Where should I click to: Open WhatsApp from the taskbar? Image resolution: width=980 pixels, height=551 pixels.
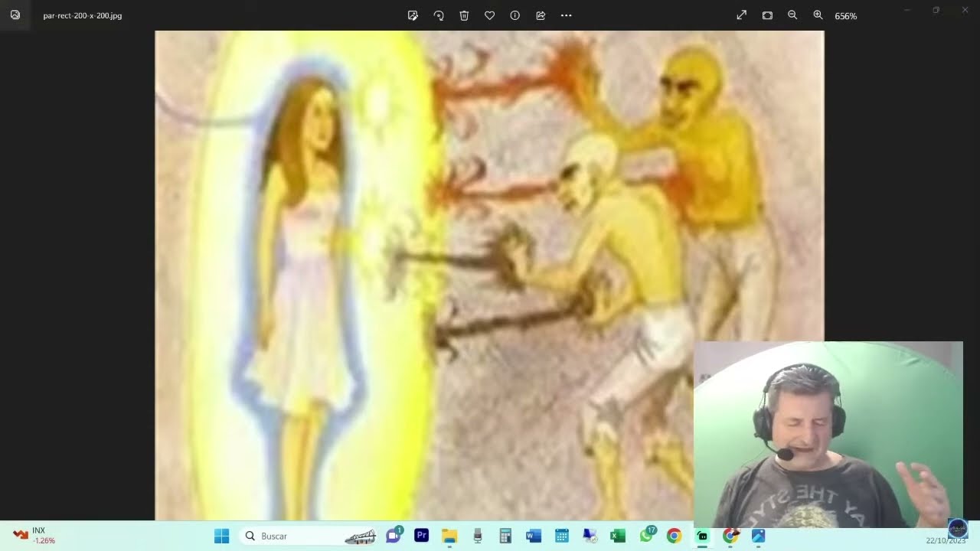(x=646, y=535)
